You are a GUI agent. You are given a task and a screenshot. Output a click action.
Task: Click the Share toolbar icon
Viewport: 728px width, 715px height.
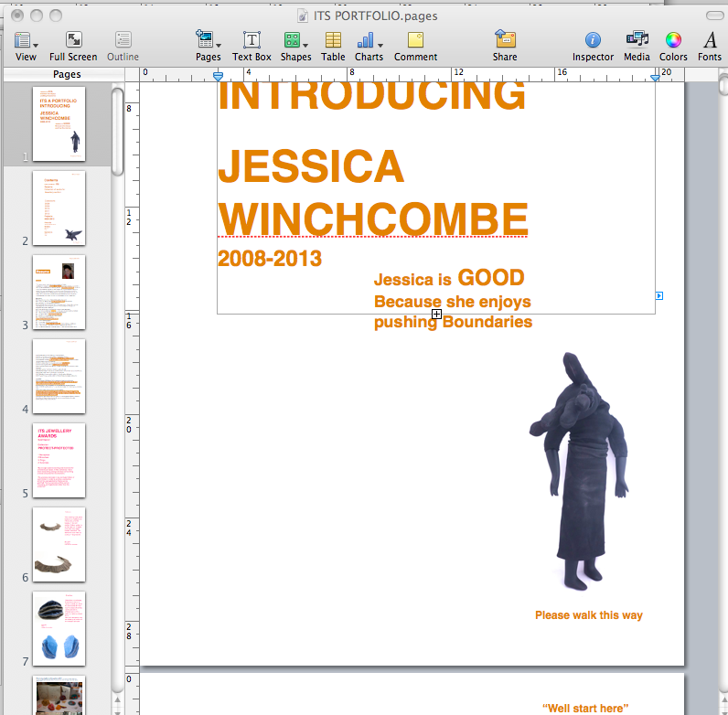pos(505,40)
